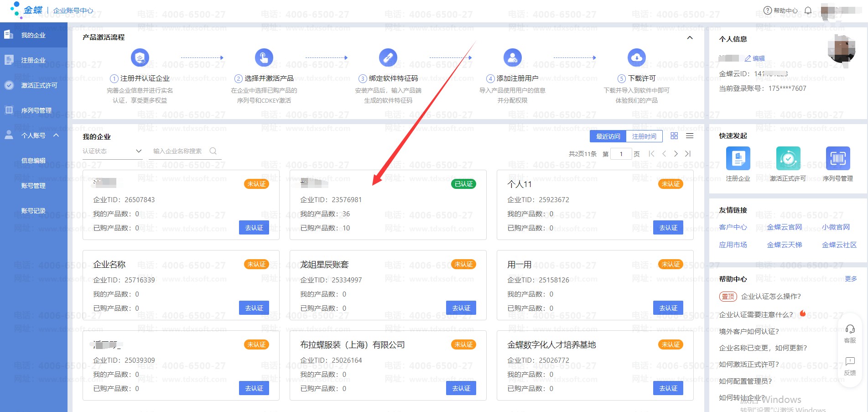Click the search magnifier icon

pyautogui.click(x=213, y=151)
